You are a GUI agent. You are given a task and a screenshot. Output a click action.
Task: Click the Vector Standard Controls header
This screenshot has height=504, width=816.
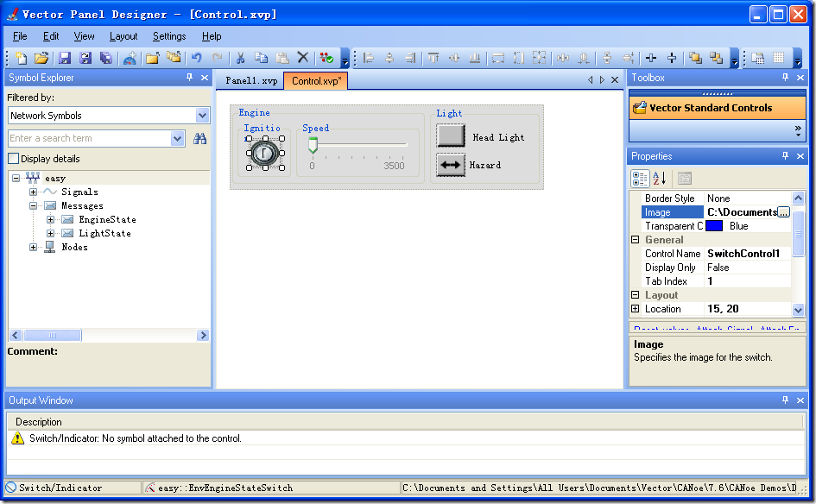(717, 108)
